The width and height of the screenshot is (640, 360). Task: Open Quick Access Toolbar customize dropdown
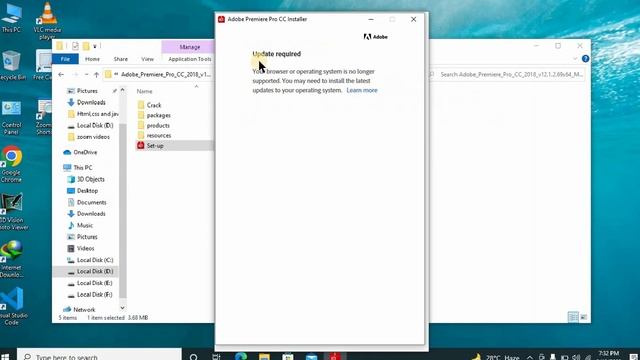pos(95,46)
